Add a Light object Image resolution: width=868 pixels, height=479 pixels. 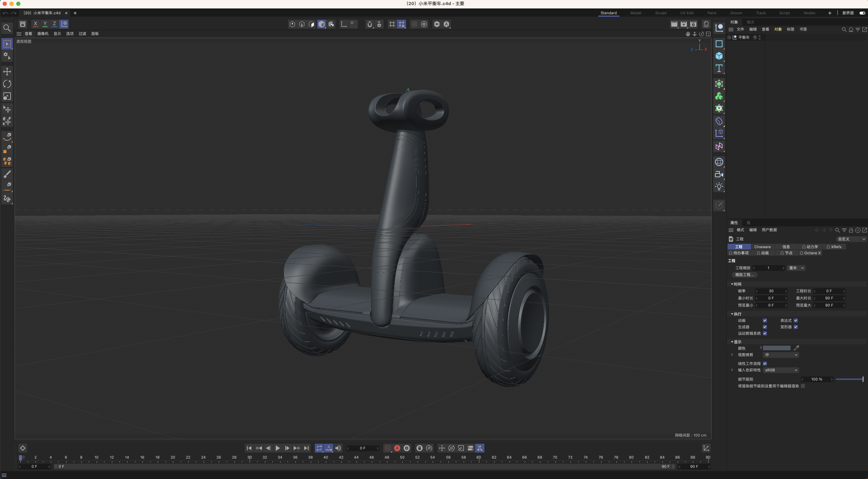(x=719, y=186)
